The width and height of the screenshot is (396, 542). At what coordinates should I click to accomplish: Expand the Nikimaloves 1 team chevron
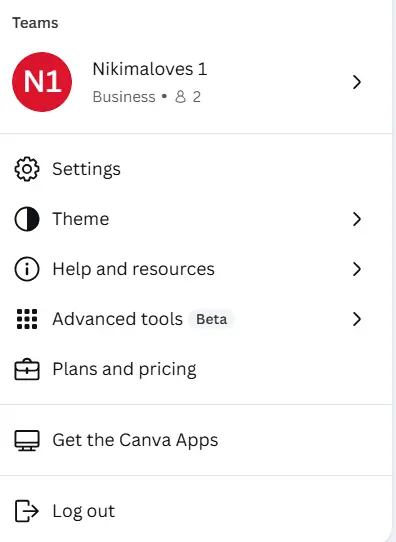pyautogui.click(x=357, y=82)
